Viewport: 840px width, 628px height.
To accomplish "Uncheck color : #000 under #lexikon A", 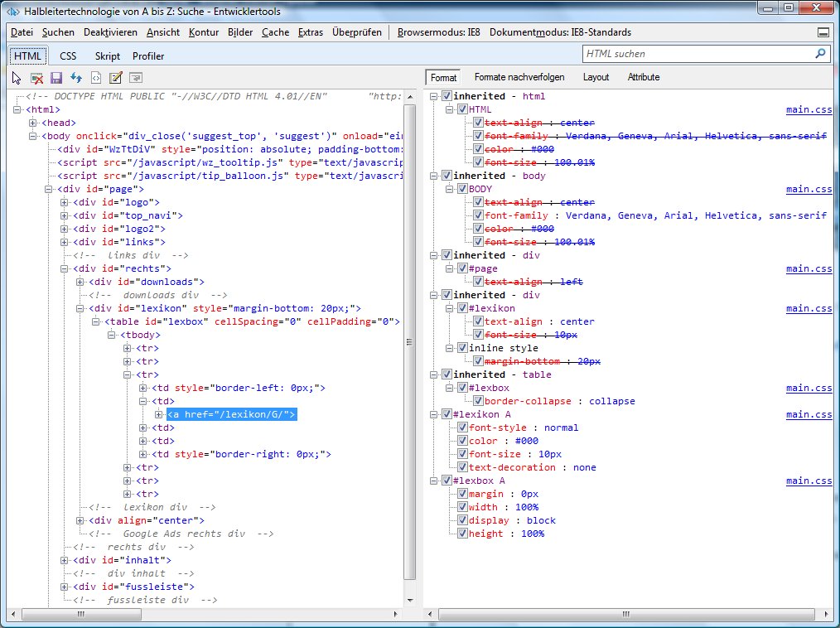I will pos(462,441).
